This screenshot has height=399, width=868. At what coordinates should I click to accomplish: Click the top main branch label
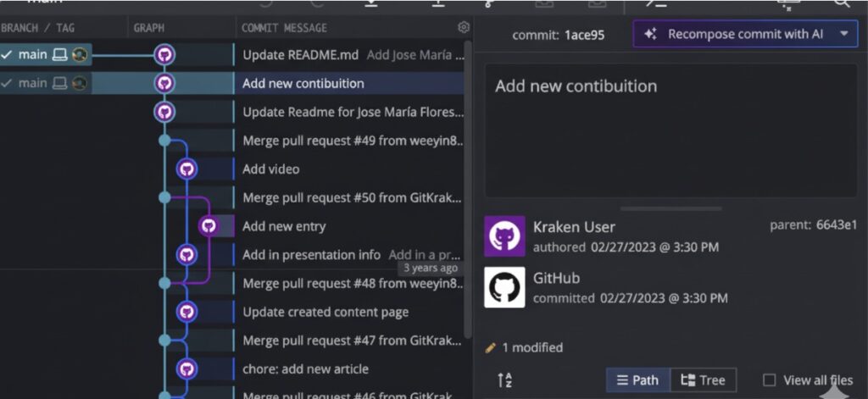34,55
